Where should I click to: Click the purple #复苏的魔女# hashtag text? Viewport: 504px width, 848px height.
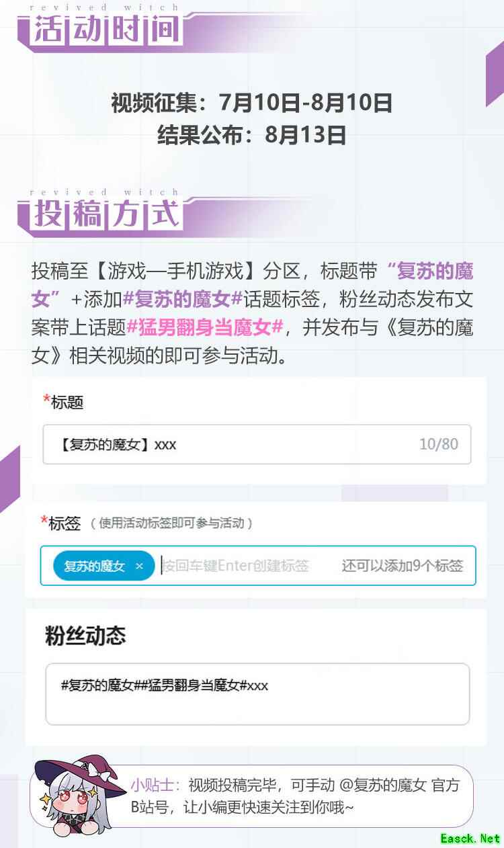182,300
